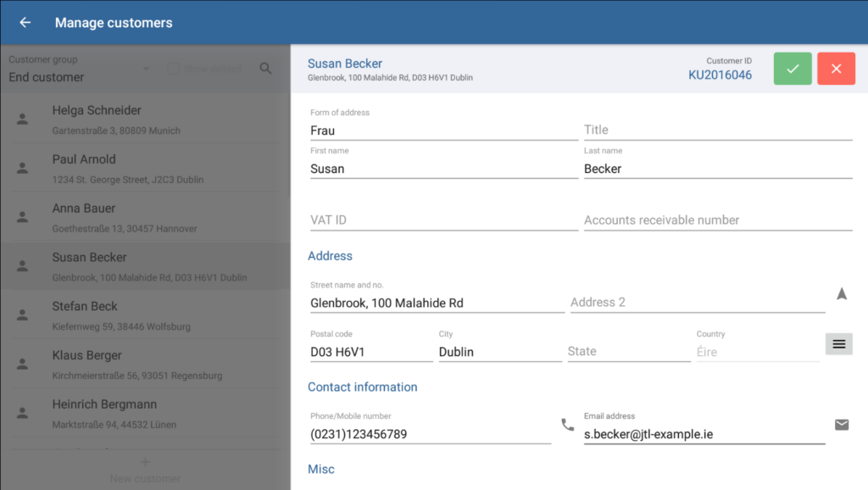Image resolution: width=868 pixels, height=490 pixels.
Task: Cancel editing with the red X button
Action: click(836, 69)
